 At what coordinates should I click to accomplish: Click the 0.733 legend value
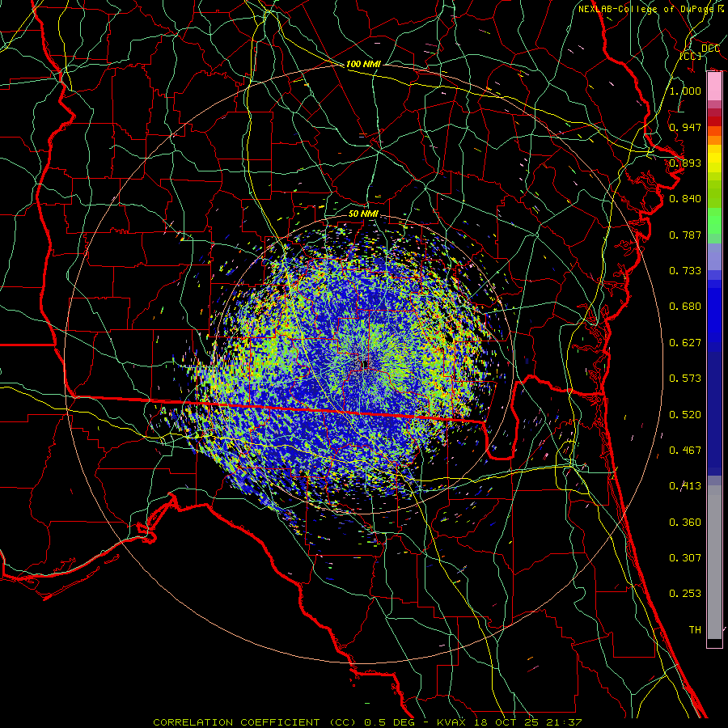coord(685,271)
